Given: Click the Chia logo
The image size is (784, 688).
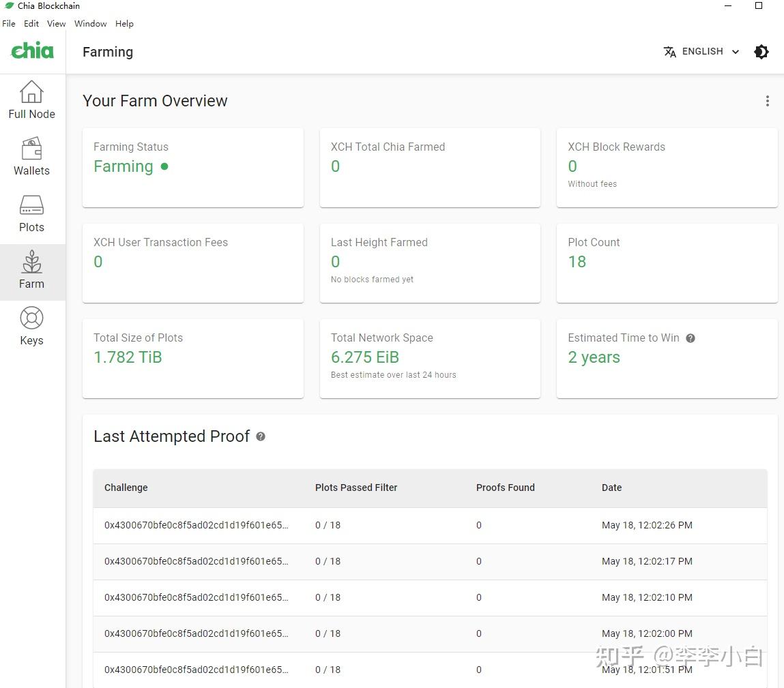Looking at the screenshot, I should point(32,51).
